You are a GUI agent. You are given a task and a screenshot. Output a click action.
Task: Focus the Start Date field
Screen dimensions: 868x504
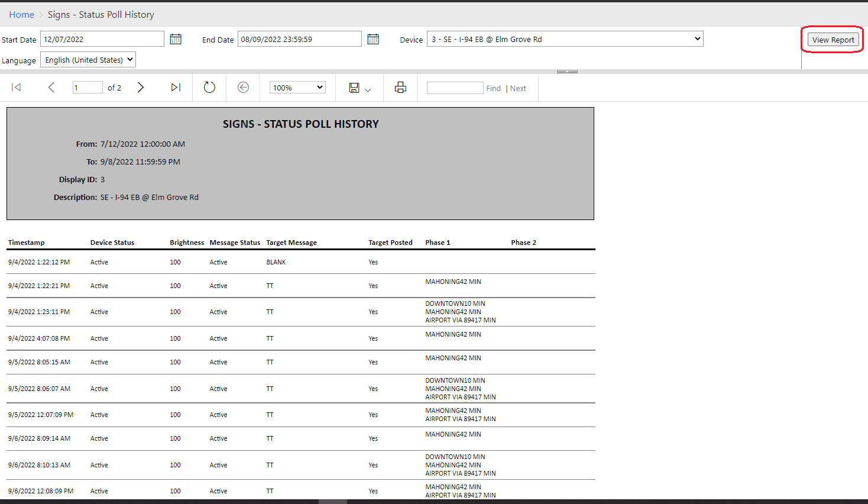[x=102, y=39]
